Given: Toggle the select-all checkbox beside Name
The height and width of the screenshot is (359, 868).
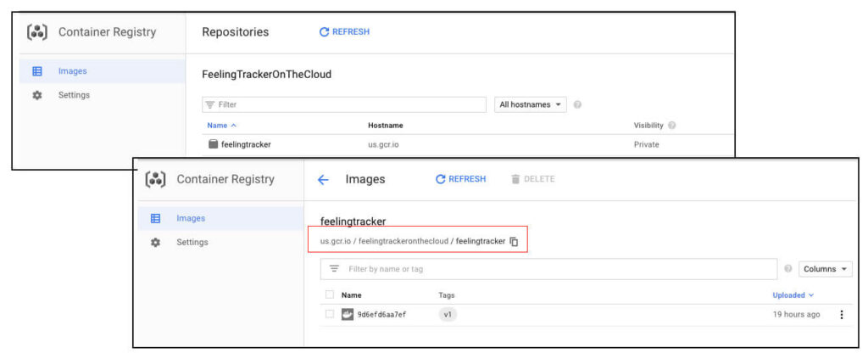Looking at the screenshot, I should 330,294.
